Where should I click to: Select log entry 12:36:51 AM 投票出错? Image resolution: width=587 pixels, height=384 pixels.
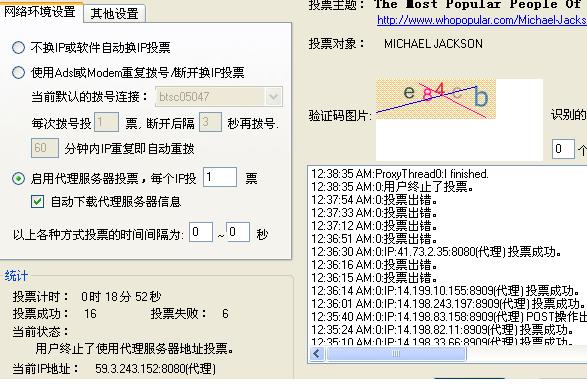374,238
